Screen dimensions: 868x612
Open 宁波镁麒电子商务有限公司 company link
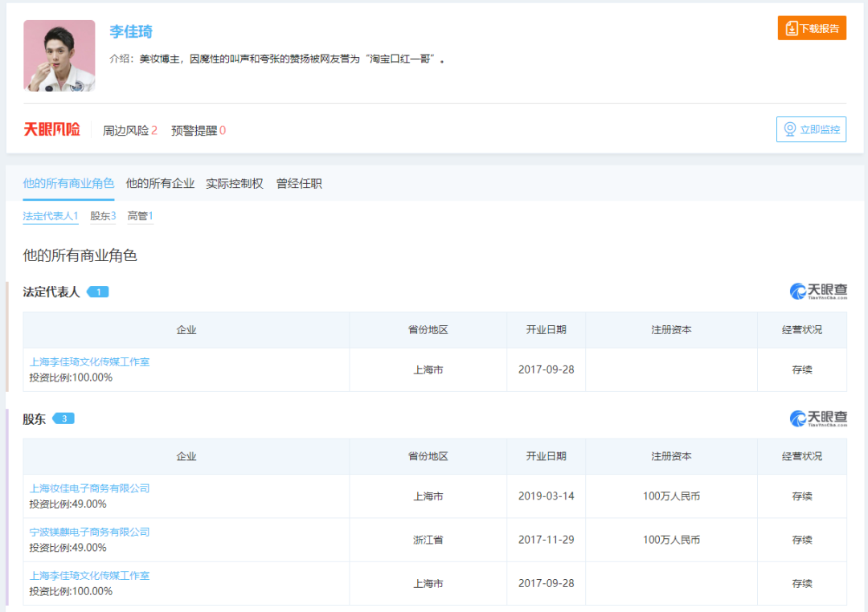click(89, 532)
